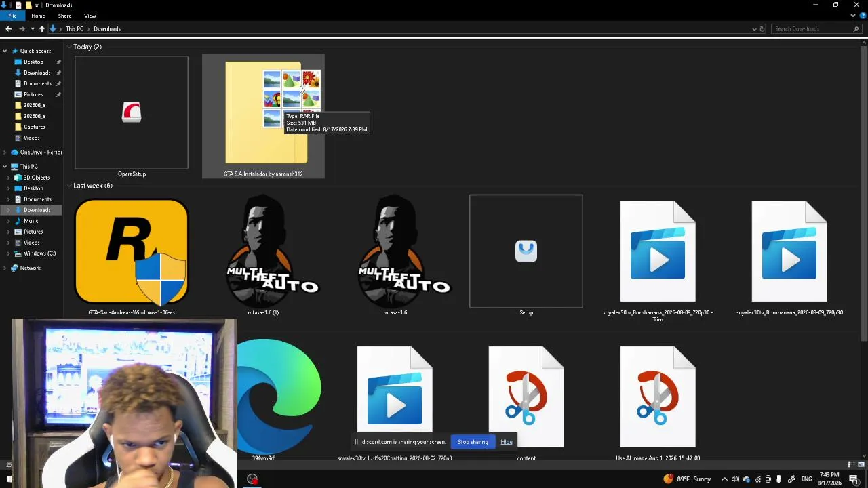The image size is (868, 488).
Task: Collapse the This PC tree node
Action: point(5,167)
